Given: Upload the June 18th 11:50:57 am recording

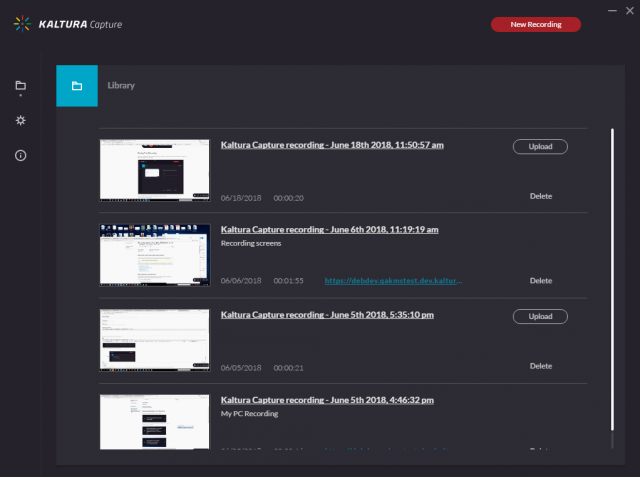Looking at the screenshot, I should (x=540, y=146).
